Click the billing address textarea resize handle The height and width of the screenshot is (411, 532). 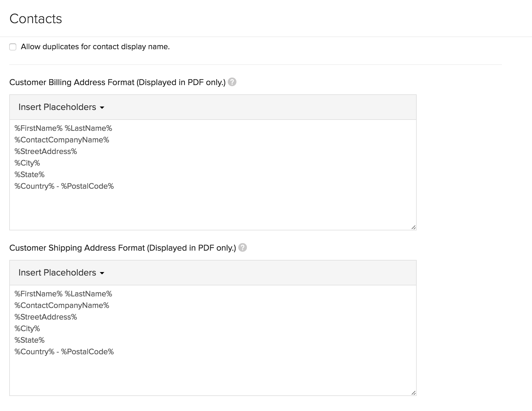click(413, 227)
